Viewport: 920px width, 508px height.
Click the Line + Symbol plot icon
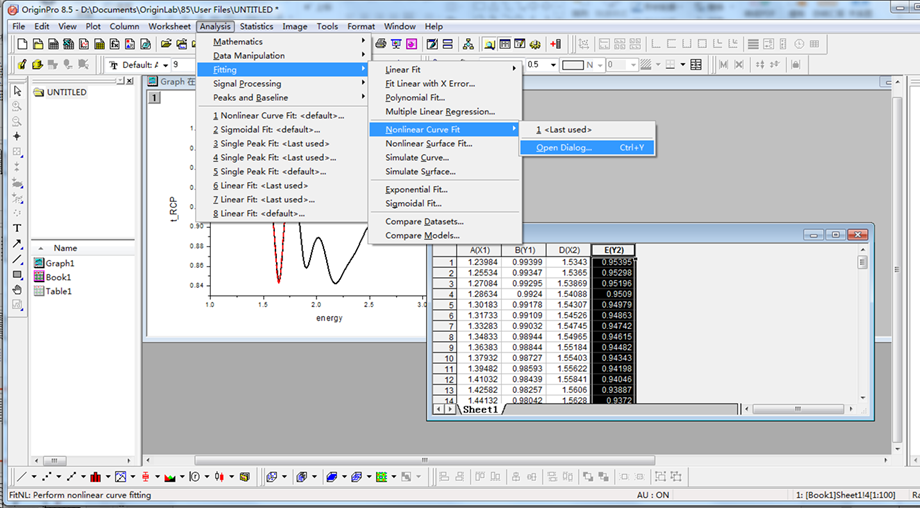71,477
